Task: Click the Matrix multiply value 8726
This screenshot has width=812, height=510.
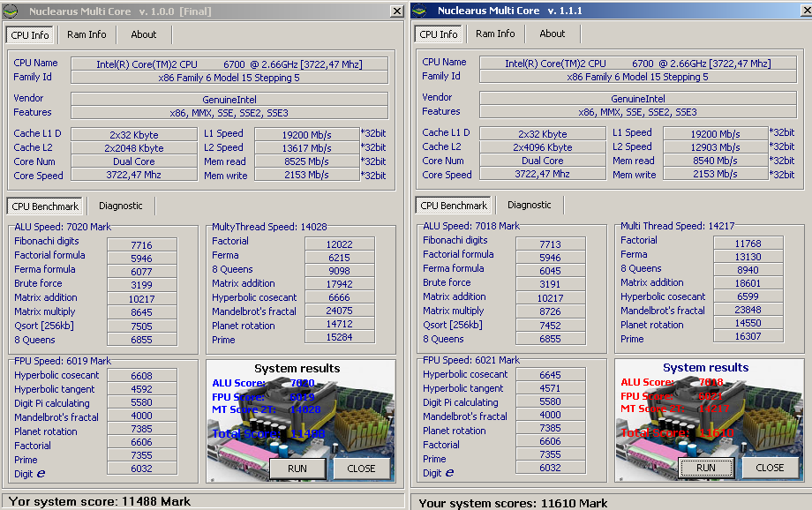Action: [x=551, y=311]
